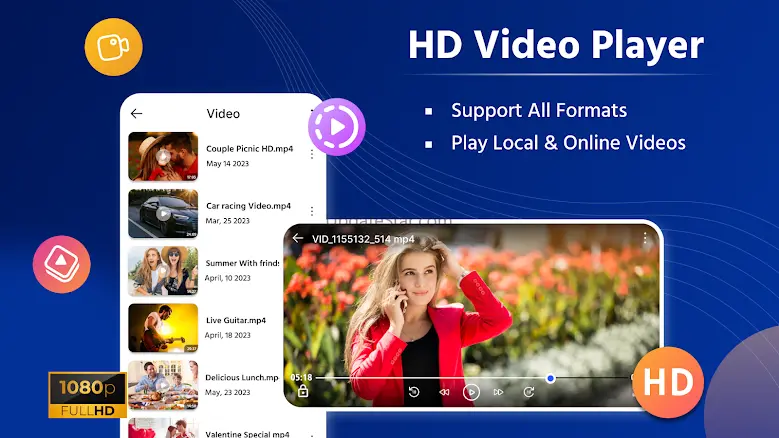
Task: Open the Car racing Video.mp4 thumbnail
Action: coord(163,214)
